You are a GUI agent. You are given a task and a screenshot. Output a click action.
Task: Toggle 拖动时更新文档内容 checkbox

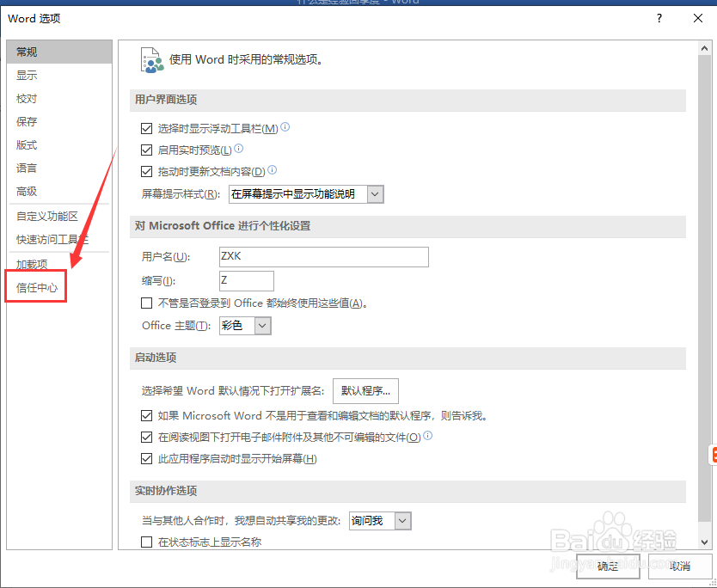click(x=146, y=171)
